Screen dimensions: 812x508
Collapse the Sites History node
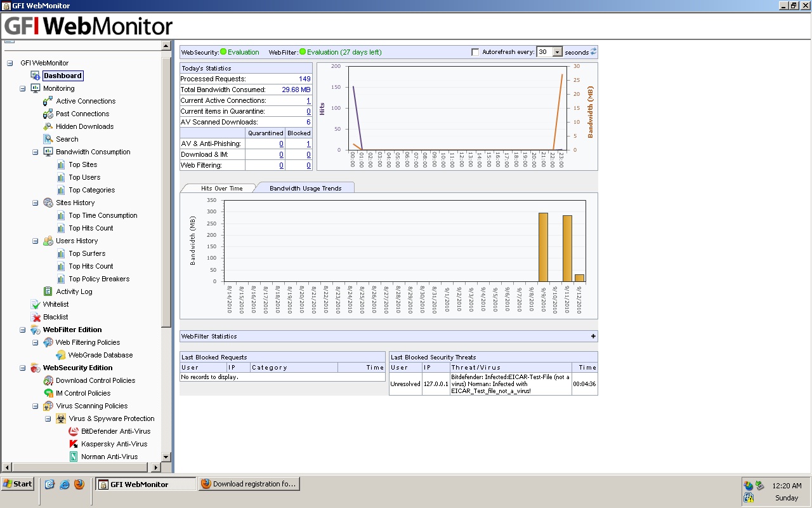coord(36,203)
